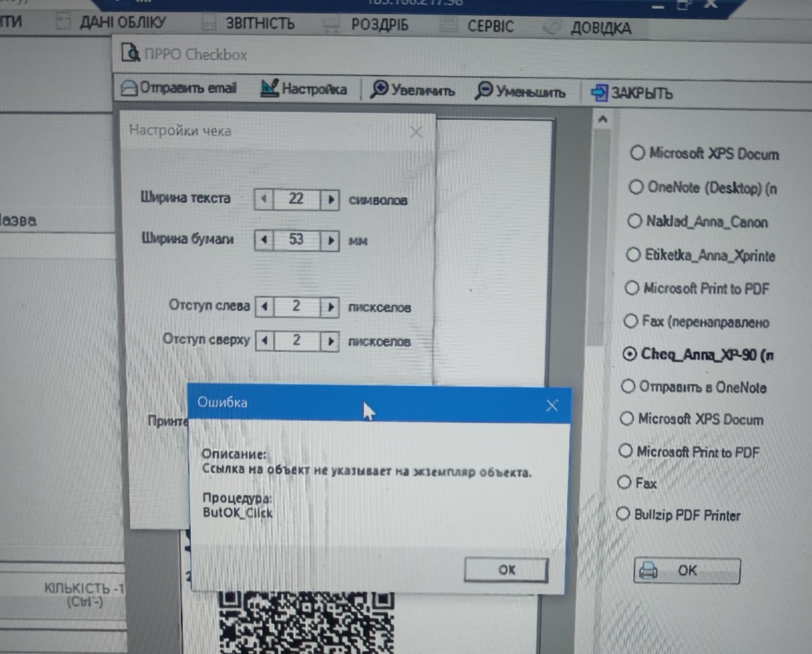Click the Уменьшить zoom-out magnifier icon

484,91
